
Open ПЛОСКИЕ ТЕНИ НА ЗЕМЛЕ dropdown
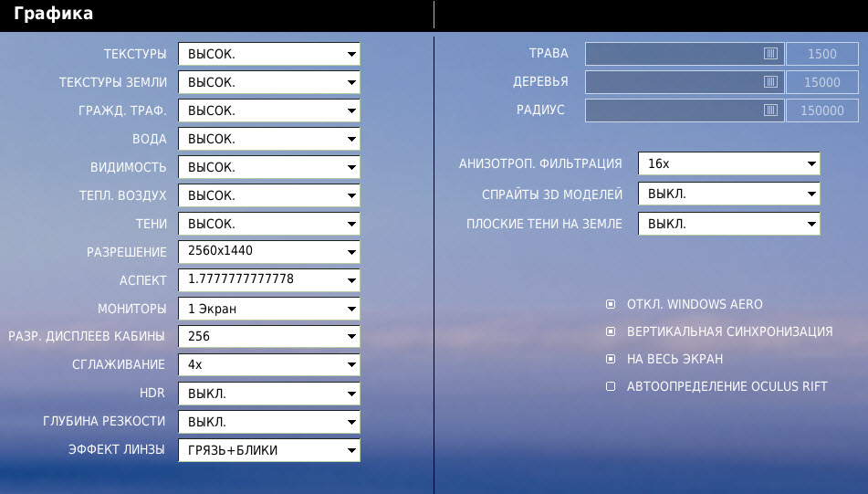[x=728, y=224]
